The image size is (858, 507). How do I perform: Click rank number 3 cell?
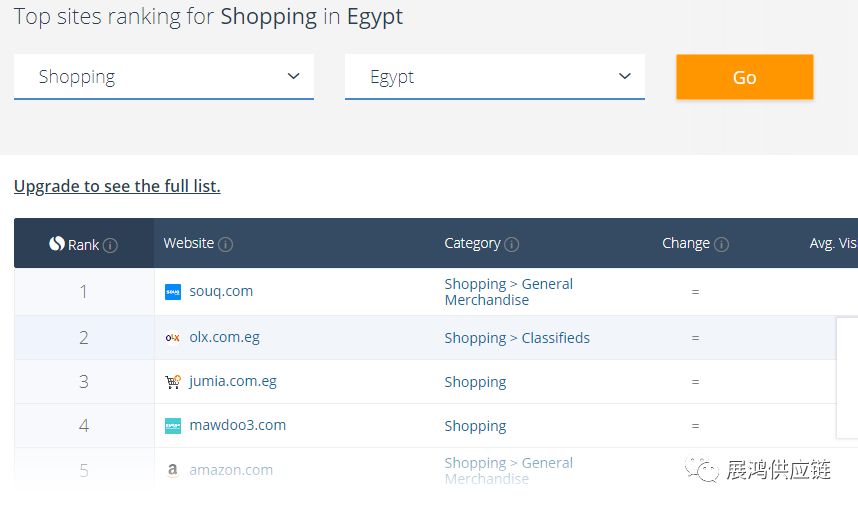[x=84, y=381]
